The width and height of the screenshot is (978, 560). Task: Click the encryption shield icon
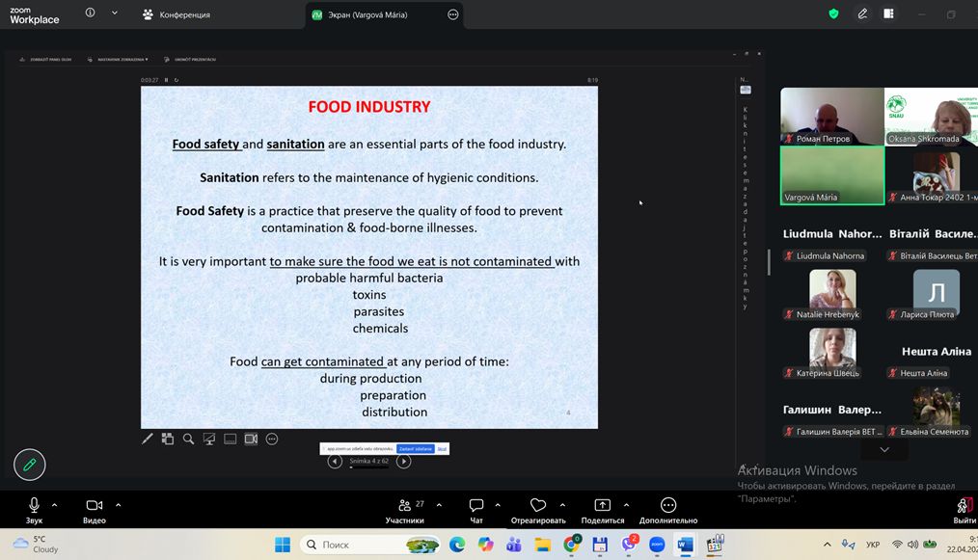(x=833, y=14)
